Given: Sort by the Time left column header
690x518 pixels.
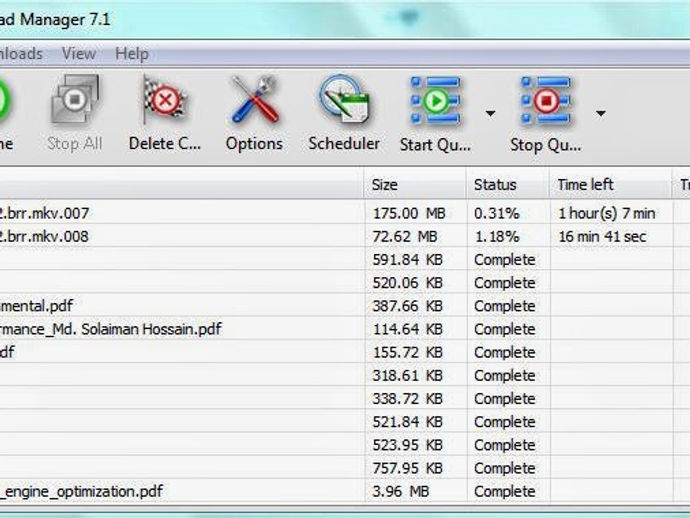Looking at the screenshot, I should point(611,184).
